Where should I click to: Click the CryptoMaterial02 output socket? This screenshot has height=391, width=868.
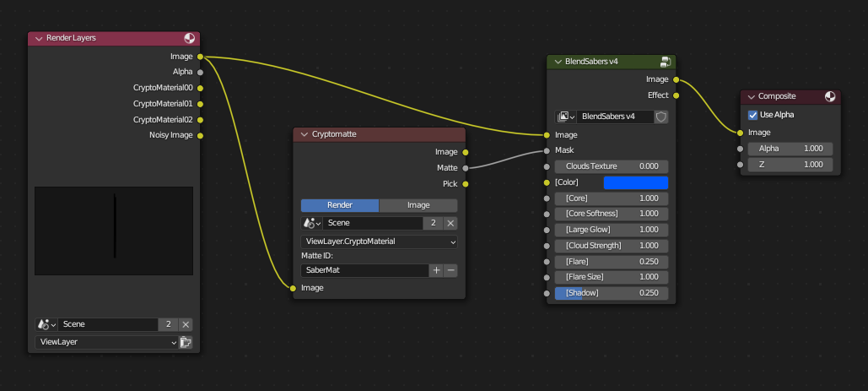click(200, 120)
